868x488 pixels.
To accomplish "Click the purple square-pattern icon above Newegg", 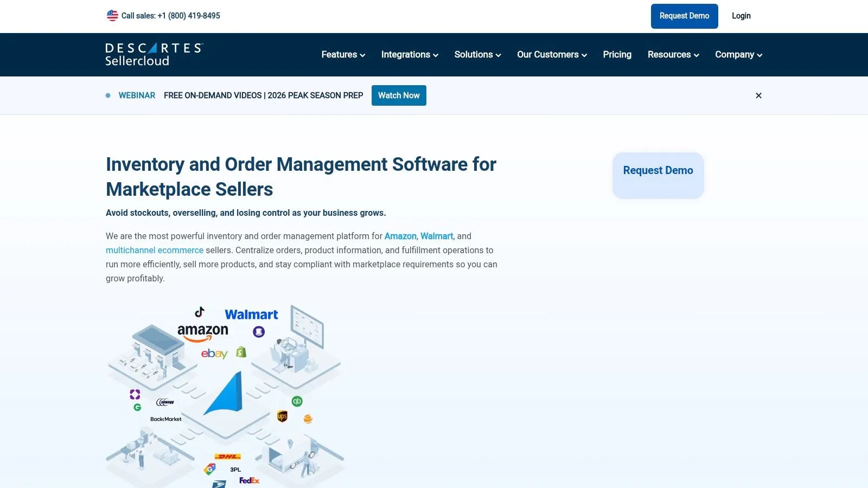I will [x=135, y=394].
